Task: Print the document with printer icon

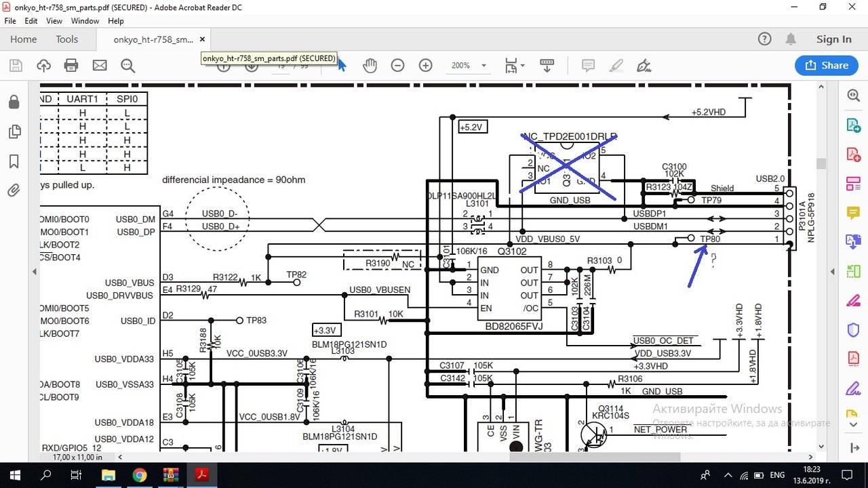Action: coord(71,66)
